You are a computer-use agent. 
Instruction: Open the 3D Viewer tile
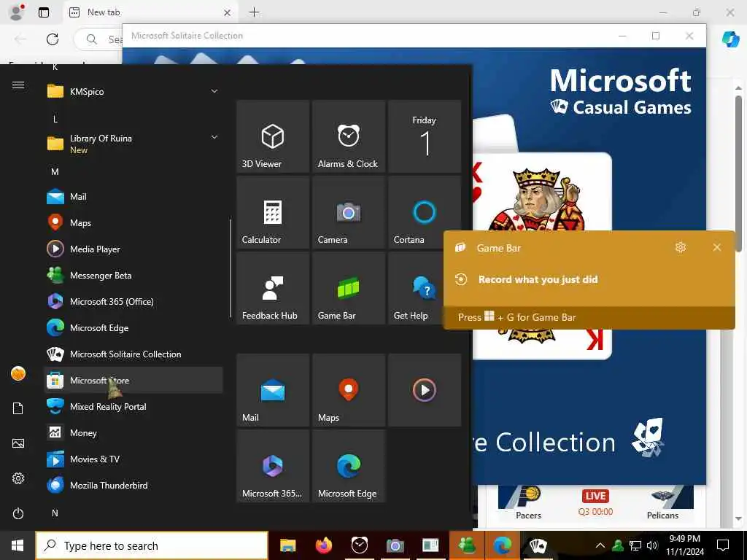(x=273, y=136)
